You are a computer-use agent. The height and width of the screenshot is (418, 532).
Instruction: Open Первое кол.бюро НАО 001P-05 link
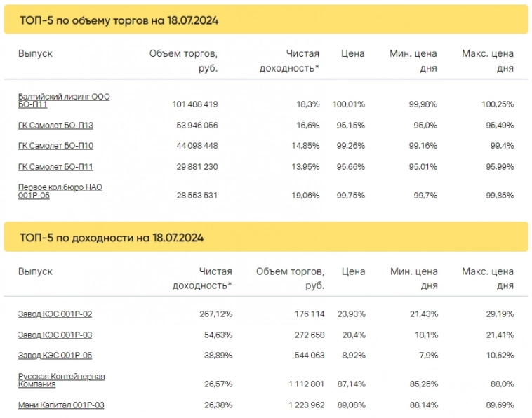coord(60,191)
